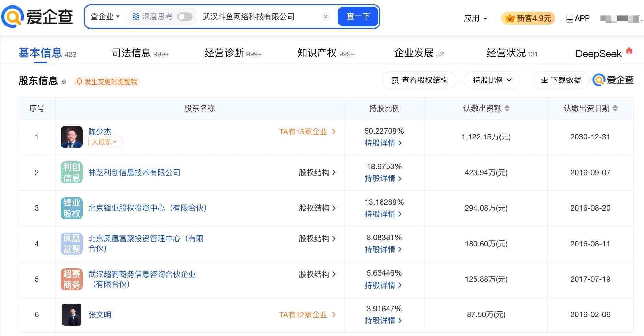
Task: Select the 1,122.15万(元) amount cell
Action: tap(486, 137)
